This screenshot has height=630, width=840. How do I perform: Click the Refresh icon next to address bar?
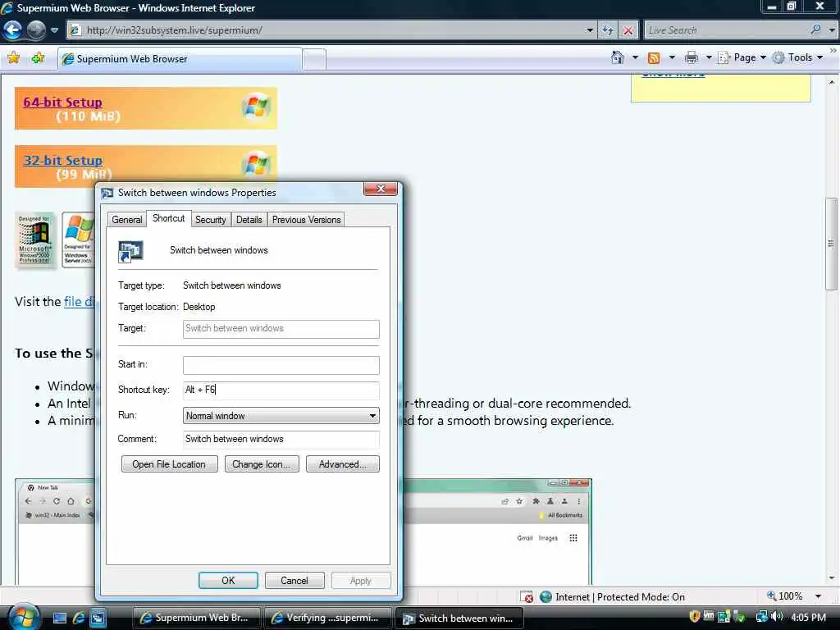pyautogui.click(x=608, y=30)
